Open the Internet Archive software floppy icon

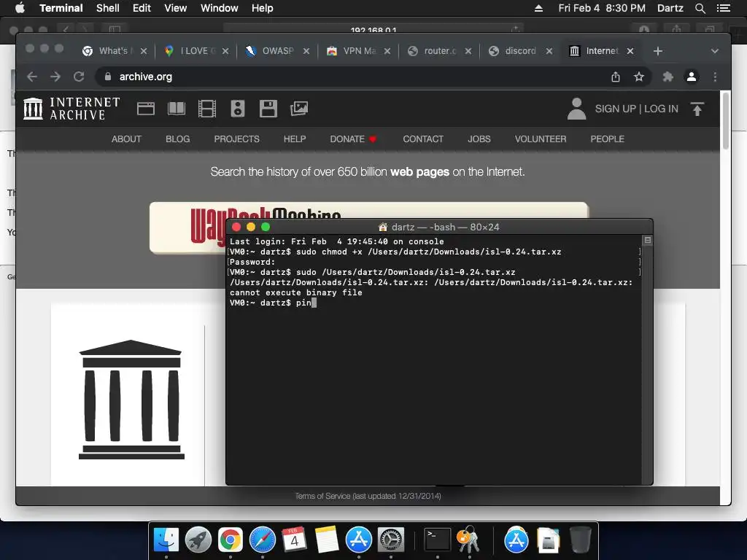tap(268, 109)
